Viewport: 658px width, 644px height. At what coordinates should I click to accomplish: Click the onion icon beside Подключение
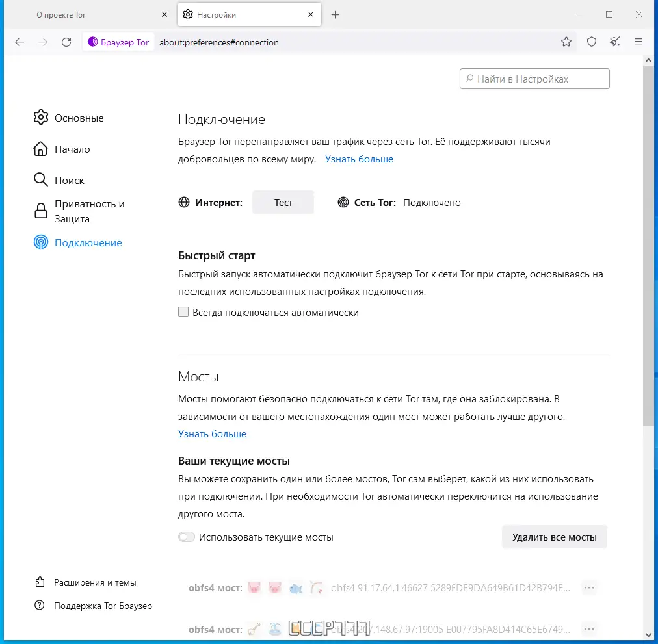(x=41, y=242)
